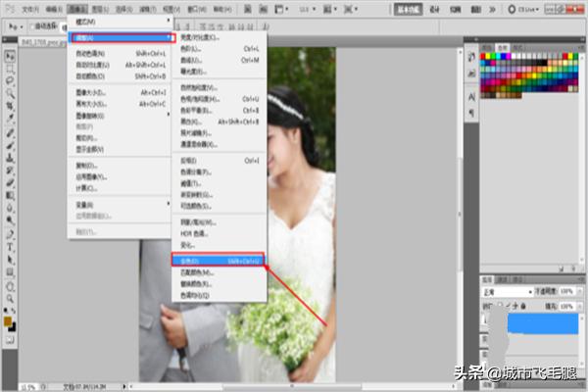The width and height of the screenshot is (588, 392).
Task: Select the Crop tool
Action: tap(10, 106)
